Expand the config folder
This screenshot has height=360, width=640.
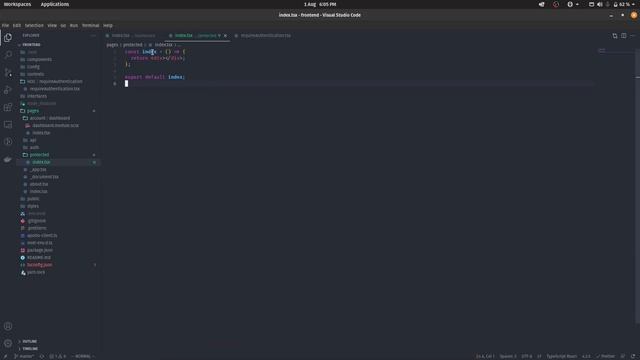pos(33,67)
